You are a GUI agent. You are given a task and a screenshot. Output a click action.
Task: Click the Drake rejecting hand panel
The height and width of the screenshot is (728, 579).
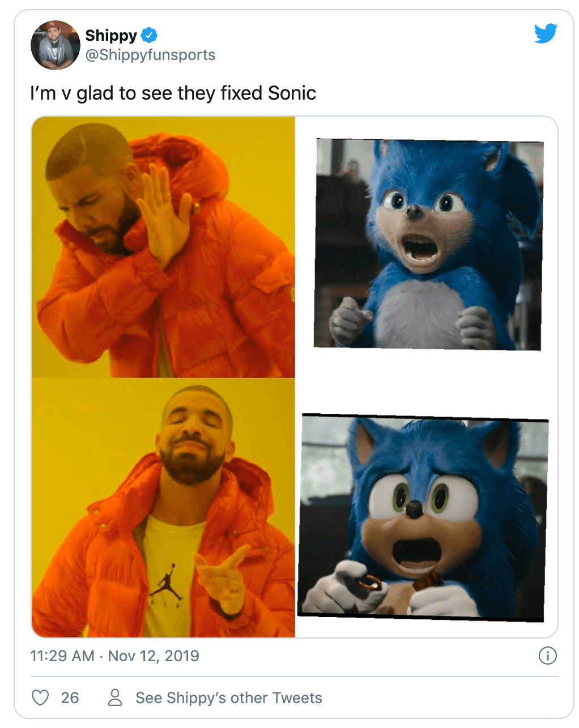pyautogui.click(x=163, y=247)
